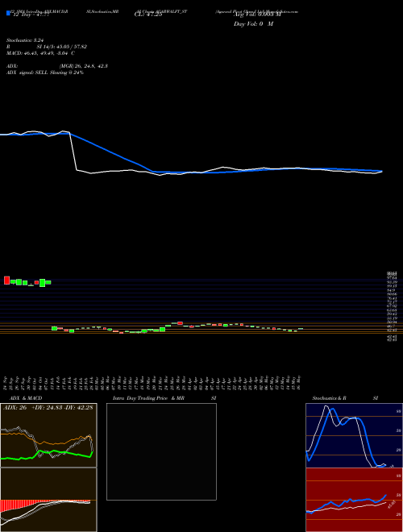This screenshot has width=403, height=532.
Task: Select the 'ADX signal: SELL' text
Action: (x=27, y=73)
